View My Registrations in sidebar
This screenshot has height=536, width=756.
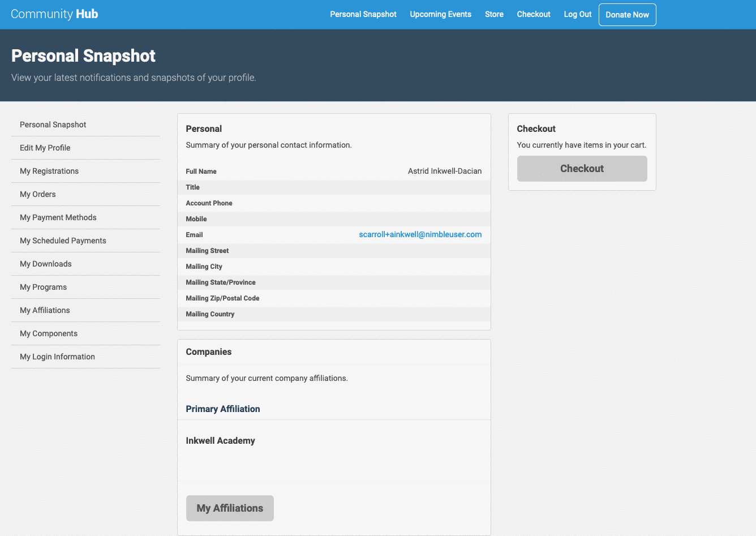pos(49,171)
